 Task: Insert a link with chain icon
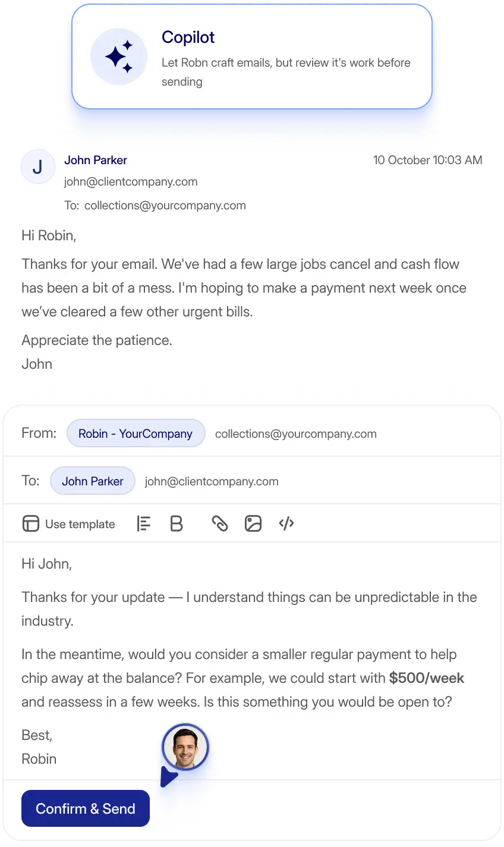coord(220,523)
